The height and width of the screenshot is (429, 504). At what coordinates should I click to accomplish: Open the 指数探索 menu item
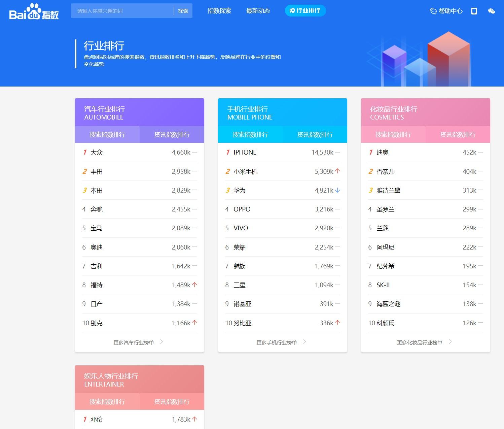pos(219,10)
